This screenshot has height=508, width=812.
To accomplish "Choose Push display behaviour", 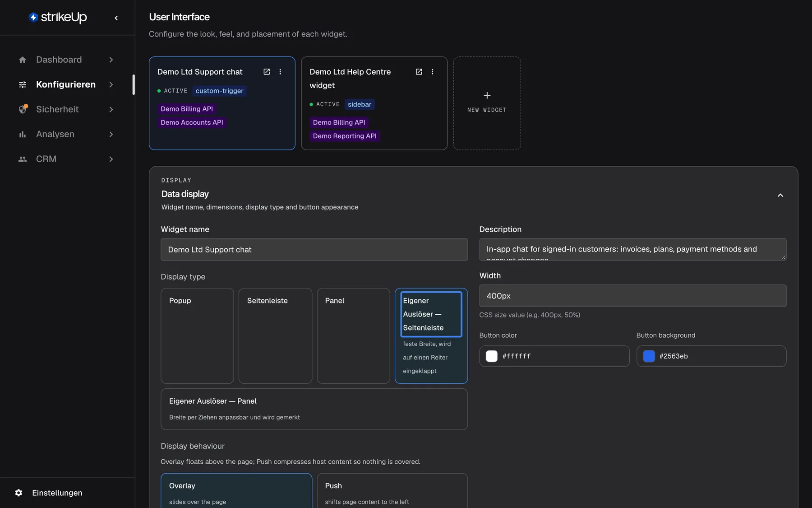I will click(392, 491).
